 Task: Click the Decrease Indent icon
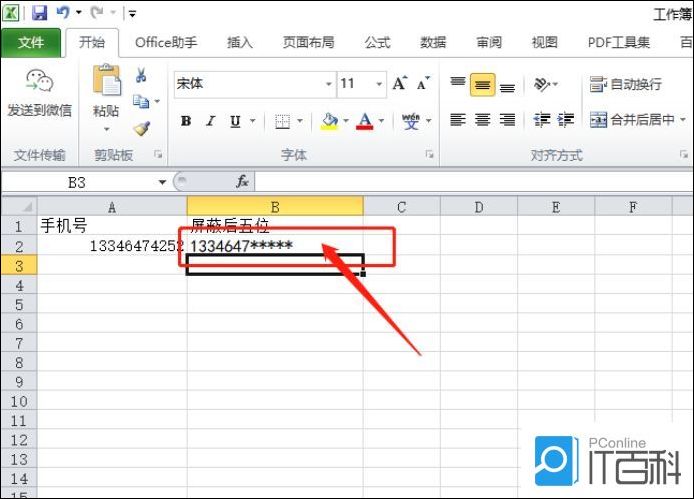point(542,120)
